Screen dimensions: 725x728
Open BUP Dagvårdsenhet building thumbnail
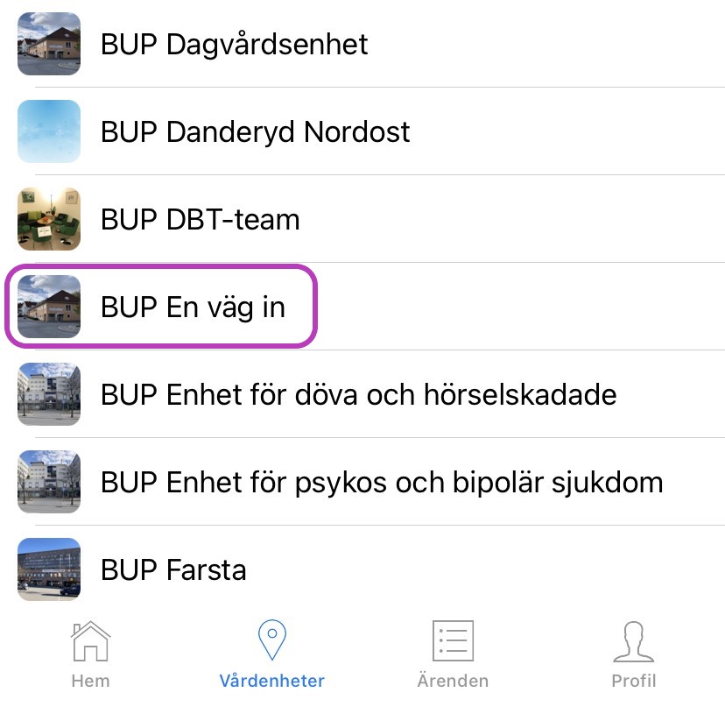coord(49,44)
